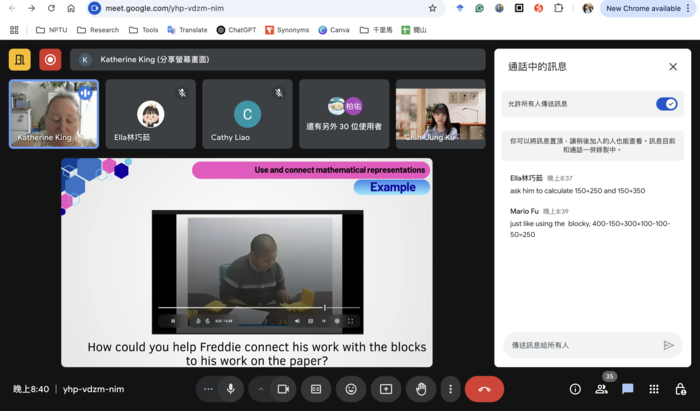Image resolution: width=700 pixels, height=411 pixels.
Task: Open the activities grid icon
Action: pyautogui.click(x=654, y=389)
